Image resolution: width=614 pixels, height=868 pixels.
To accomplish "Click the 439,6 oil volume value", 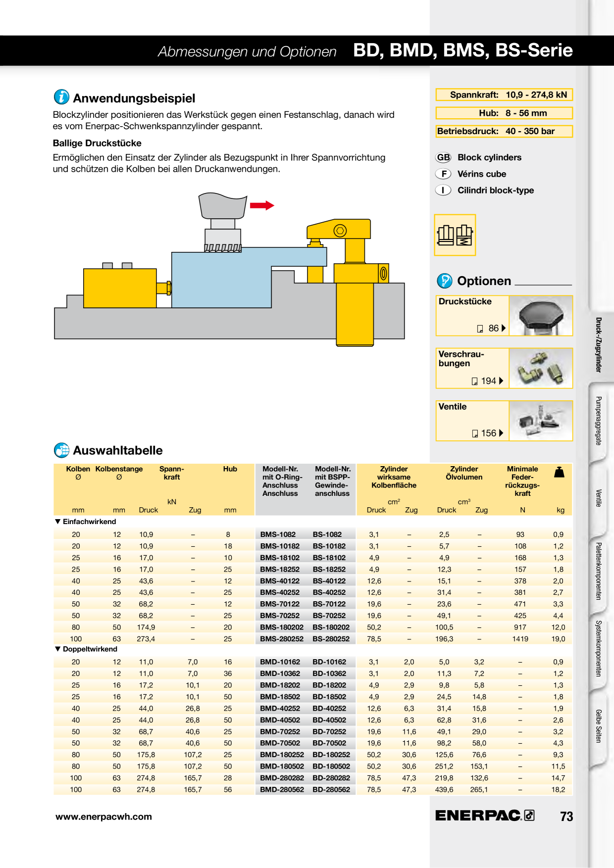I will 444,790.
